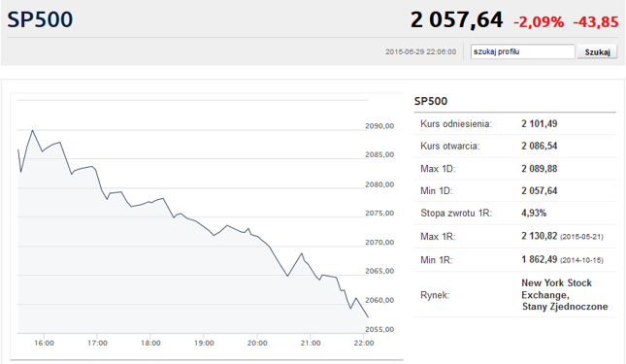
Task: Click the 16:00 time axis label
Action: 44,343
